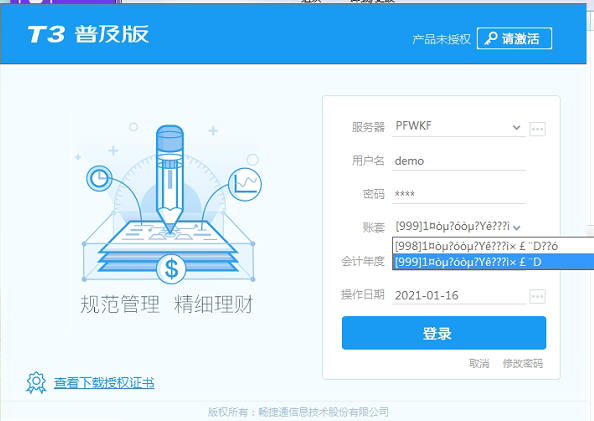Screen dimensions: 594x421
Task: Open date picker ellipsis beside 操作日期
Action: (537, 296)
